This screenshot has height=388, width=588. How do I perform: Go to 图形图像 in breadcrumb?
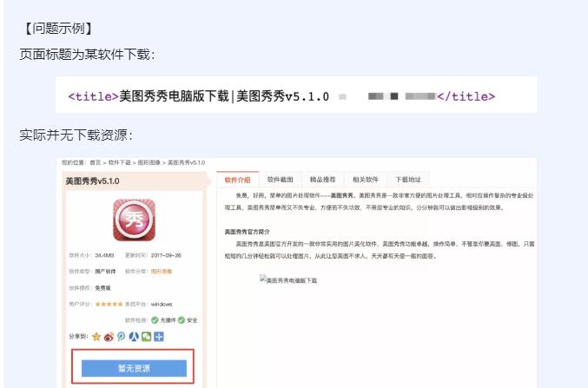point(149,162)
